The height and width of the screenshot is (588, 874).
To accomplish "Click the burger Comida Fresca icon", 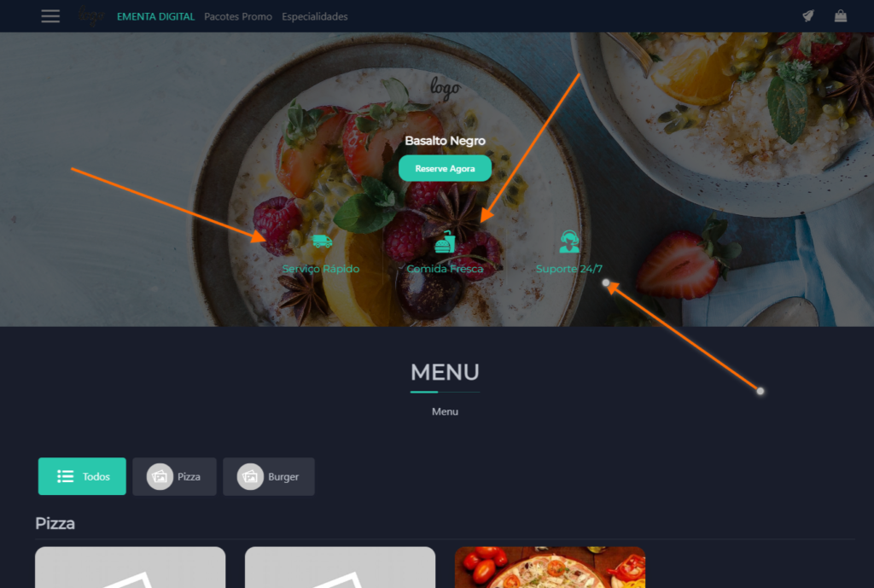I will tap(445, 242).
